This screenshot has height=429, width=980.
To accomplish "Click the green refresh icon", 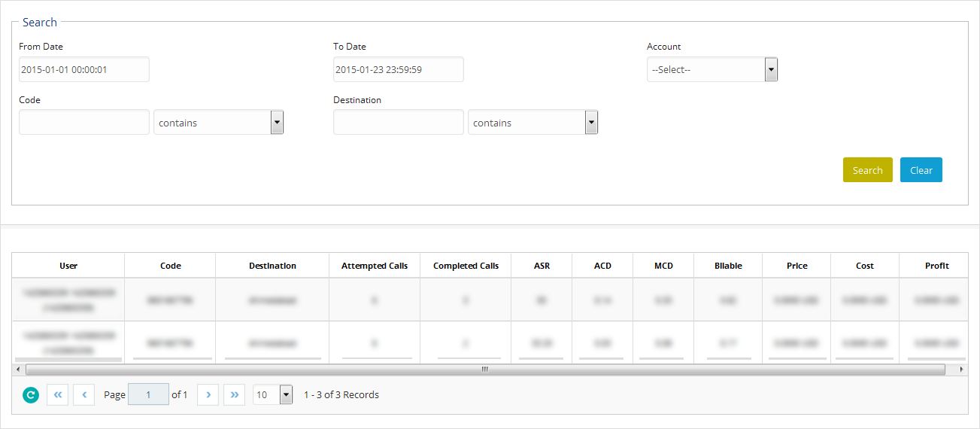I will pyautogui.click(x=30, y=394).
